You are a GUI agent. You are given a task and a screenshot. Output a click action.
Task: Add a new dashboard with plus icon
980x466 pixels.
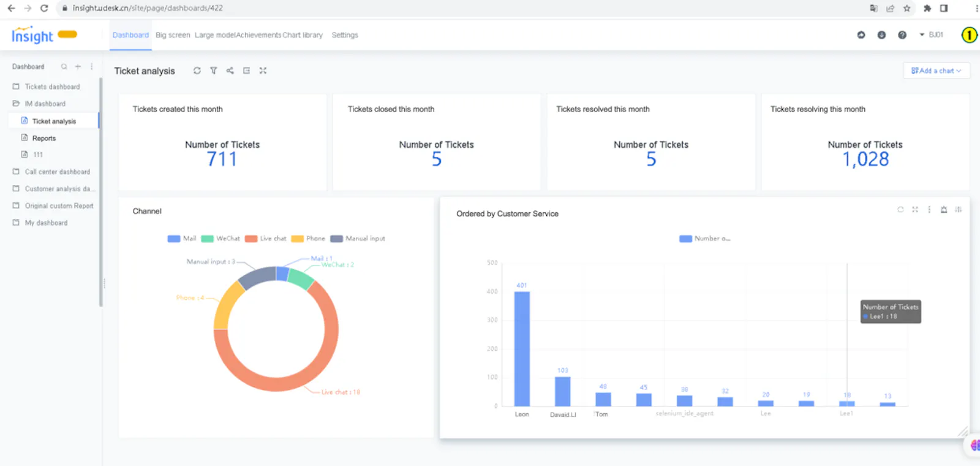click(78, 66)
